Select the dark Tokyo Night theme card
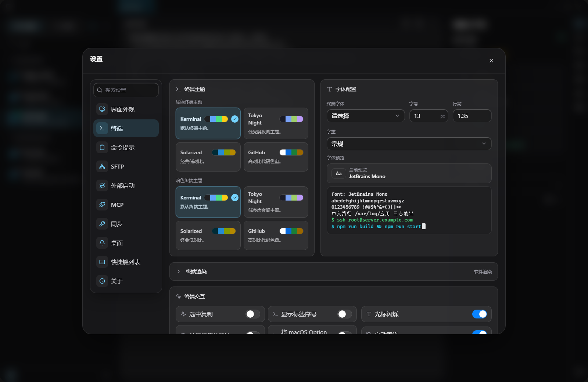 pyautogui.click(x=276, y=202)
